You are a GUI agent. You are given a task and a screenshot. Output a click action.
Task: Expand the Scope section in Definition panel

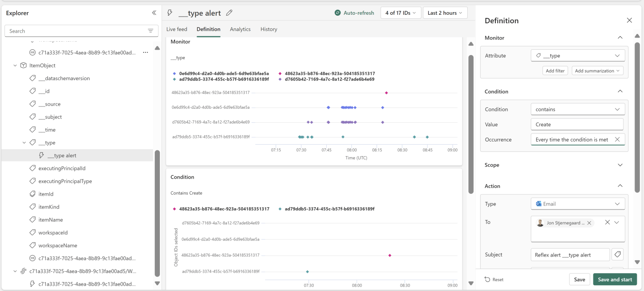click(x=620, y=165)
